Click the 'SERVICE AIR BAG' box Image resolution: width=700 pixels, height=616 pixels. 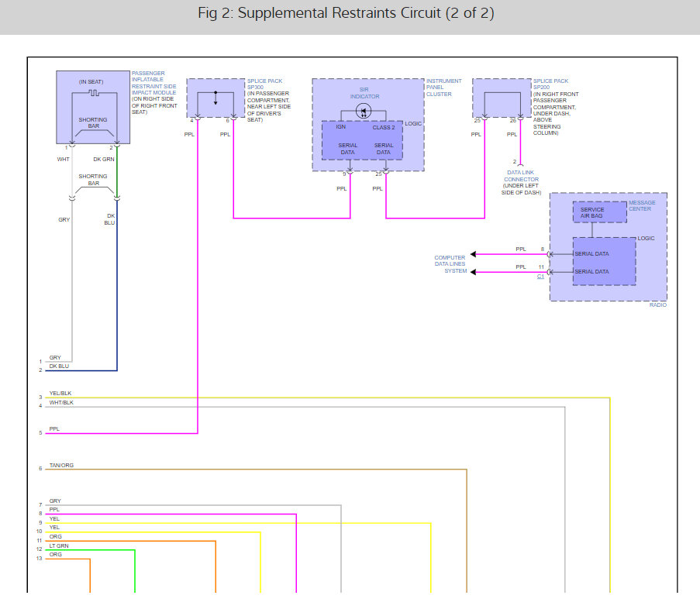click(x=599, y=212)
